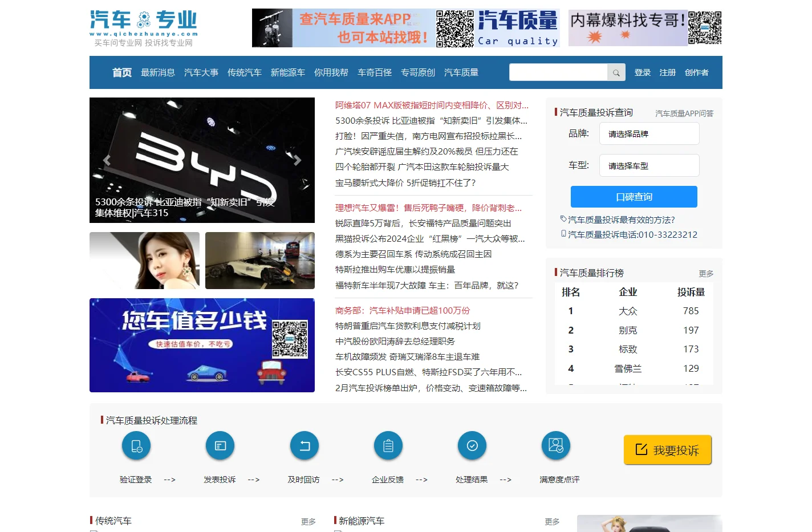Open the 传统汽车 nav item
812x532 pixels.
(x=245, y=72)
